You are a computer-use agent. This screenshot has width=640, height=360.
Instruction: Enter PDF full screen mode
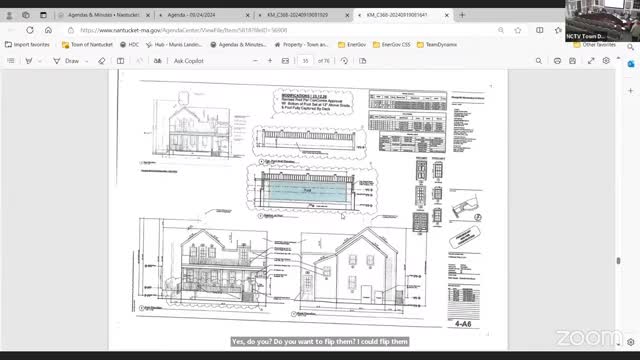[x=591, y=61]
